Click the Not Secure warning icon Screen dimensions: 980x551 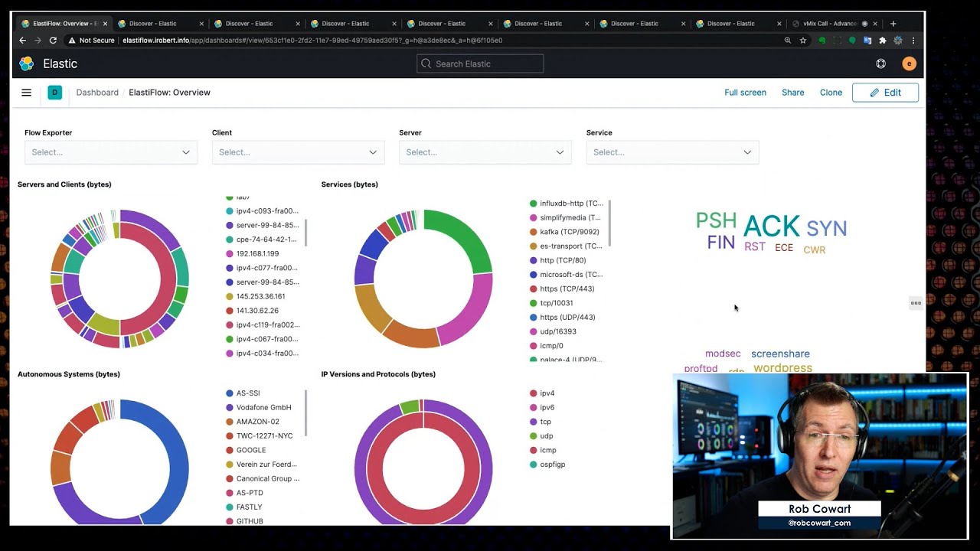(x=72, y=41)
